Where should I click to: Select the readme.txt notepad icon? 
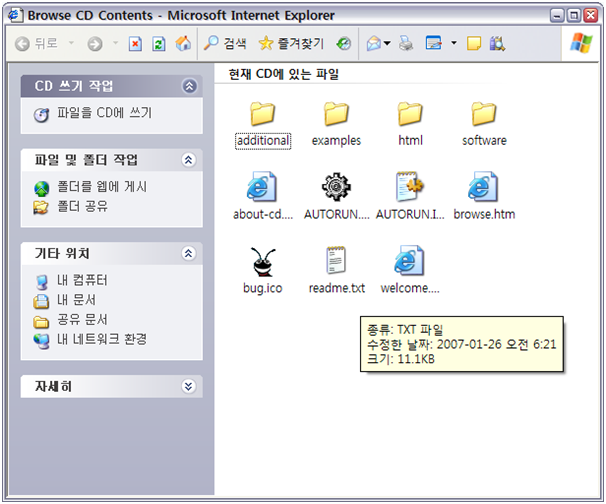[336, 260]
